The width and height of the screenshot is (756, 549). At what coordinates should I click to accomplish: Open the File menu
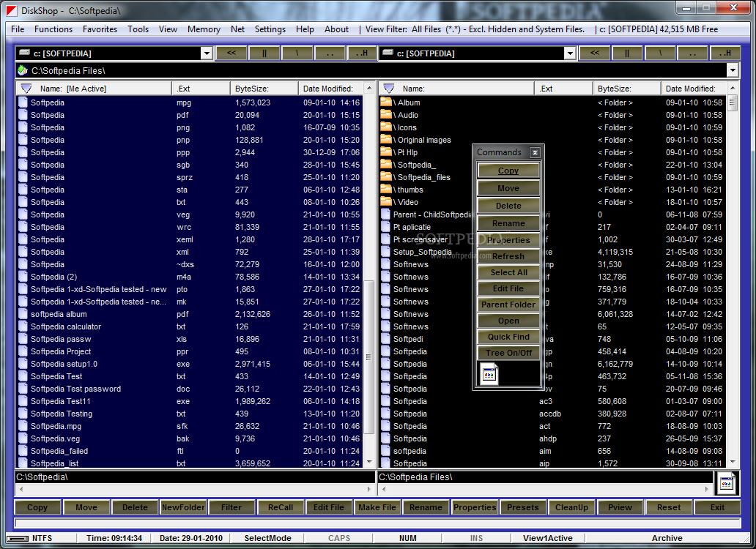[x=18, y=29]
